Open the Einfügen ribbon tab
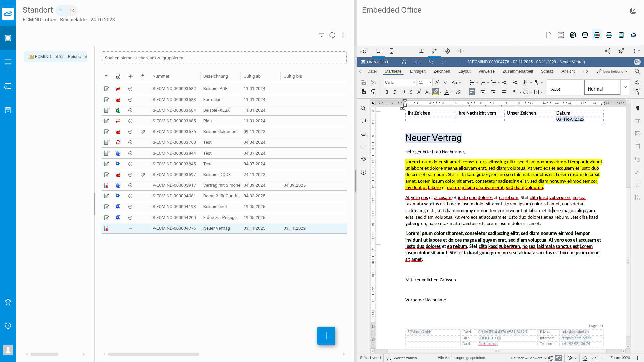The height and width of the screenshot is (362, 644). 417,71
